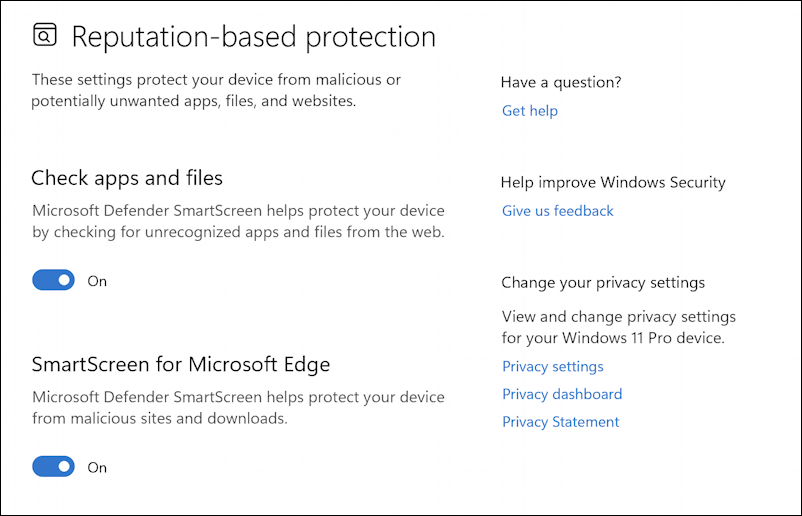Click SmartScreen for Microsoft Edge heading
802x516 pixels.
(181, 364)
